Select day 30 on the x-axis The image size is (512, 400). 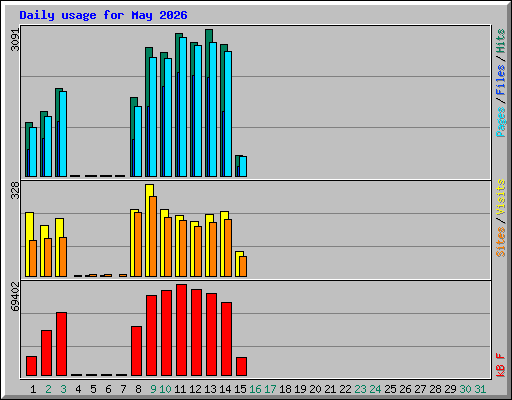click(x=465, y=389)
